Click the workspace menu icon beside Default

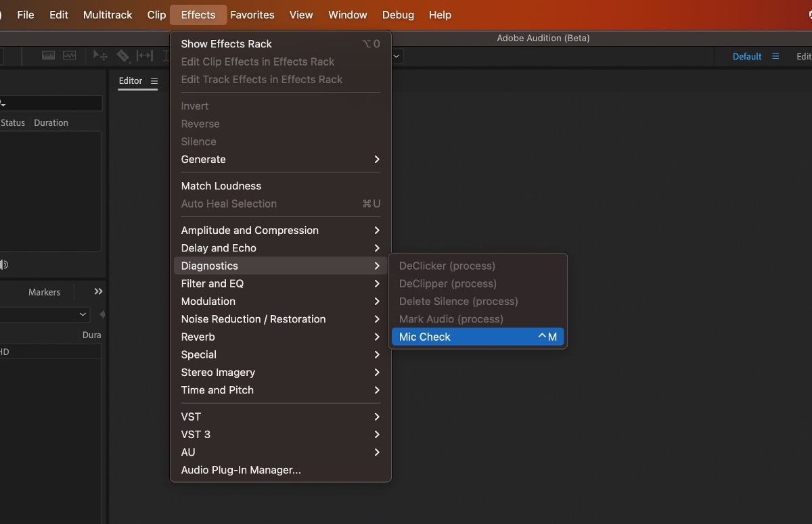775,56
